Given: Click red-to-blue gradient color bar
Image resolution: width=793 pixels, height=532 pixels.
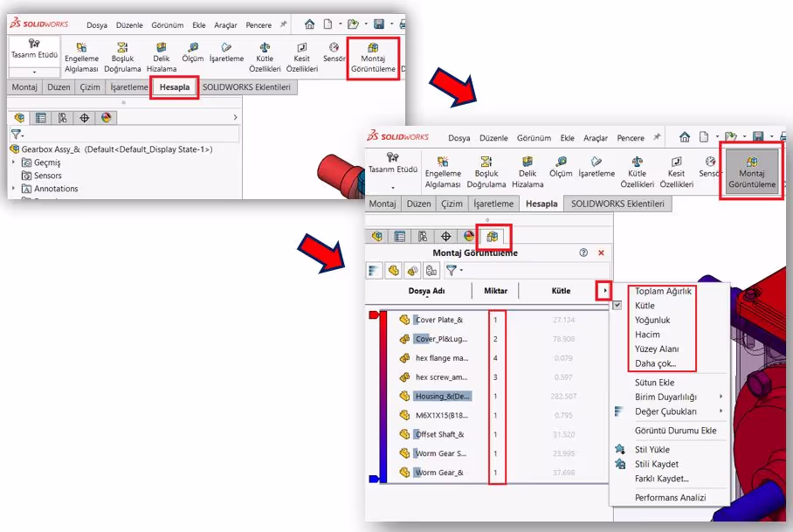Looking at the screenshot, I should (383, 397).
